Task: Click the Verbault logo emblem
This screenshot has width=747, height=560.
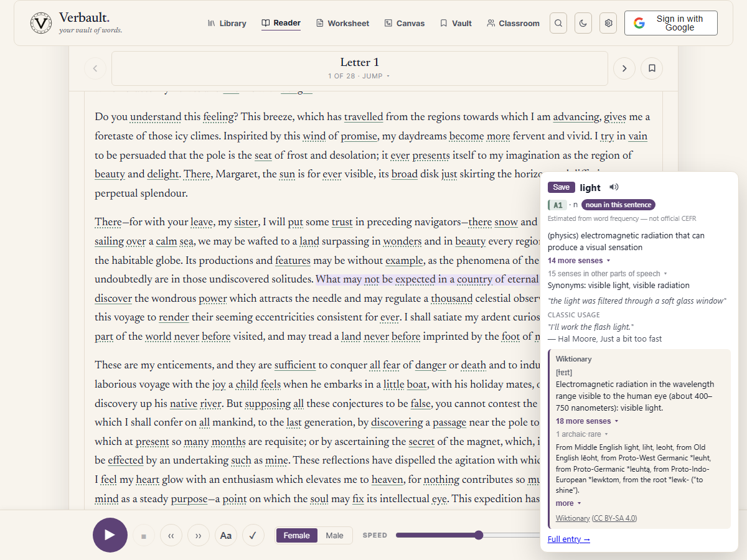Action: point(41,23)
